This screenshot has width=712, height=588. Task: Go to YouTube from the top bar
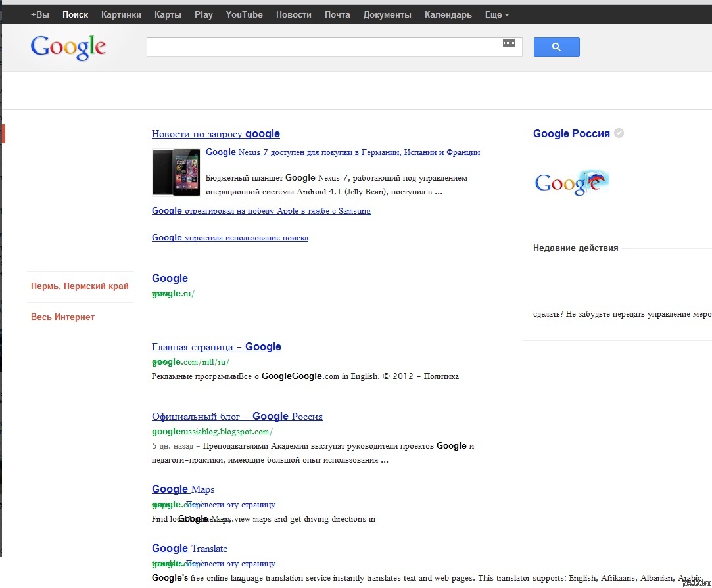pos(244,14)
